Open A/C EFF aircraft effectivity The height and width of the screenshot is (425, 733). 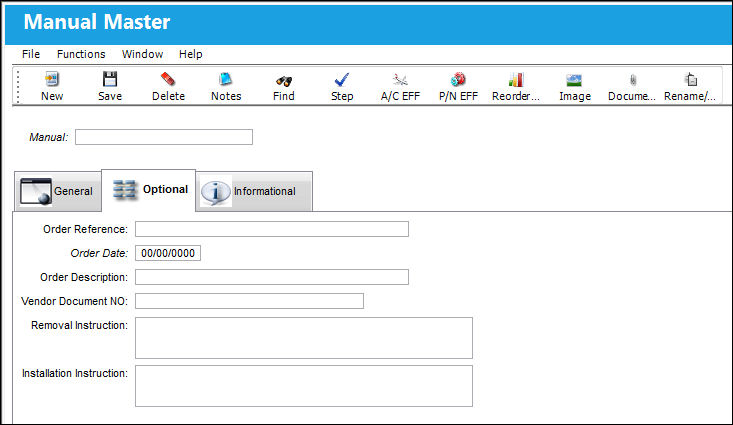[400, 86]
